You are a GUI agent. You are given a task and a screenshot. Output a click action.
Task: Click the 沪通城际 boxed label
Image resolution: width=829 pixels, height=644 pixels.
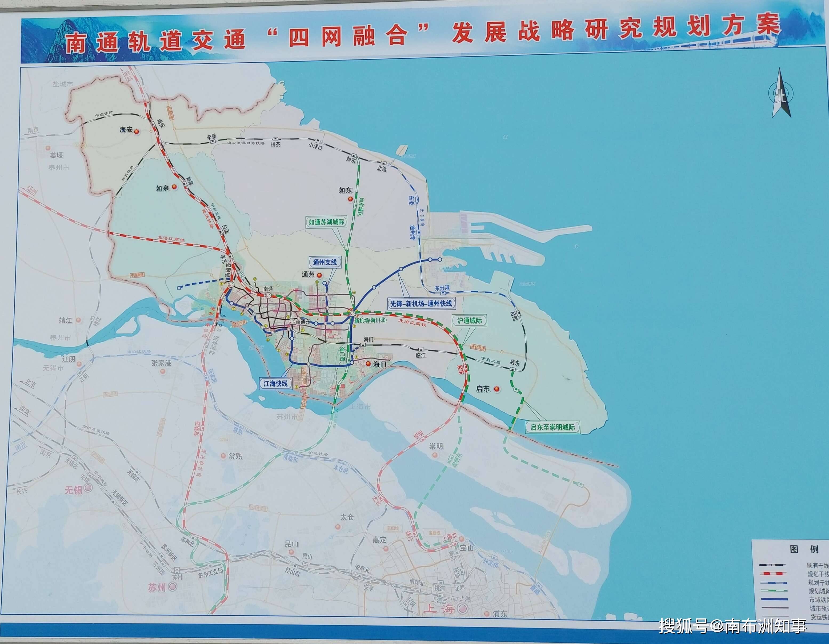point(469,321)
